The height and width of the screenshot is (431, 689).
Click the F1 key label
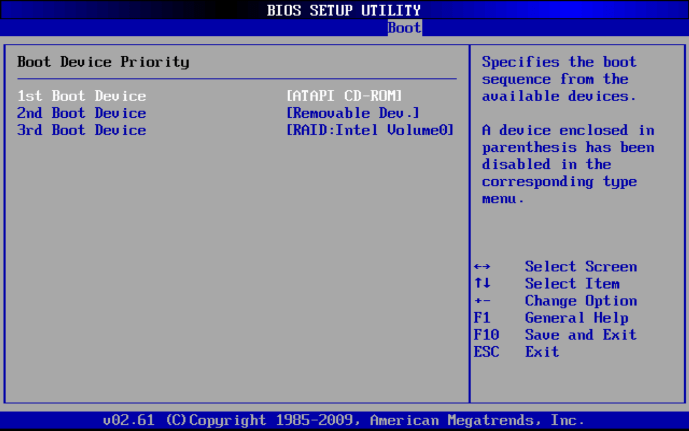(x=482, y=318)
